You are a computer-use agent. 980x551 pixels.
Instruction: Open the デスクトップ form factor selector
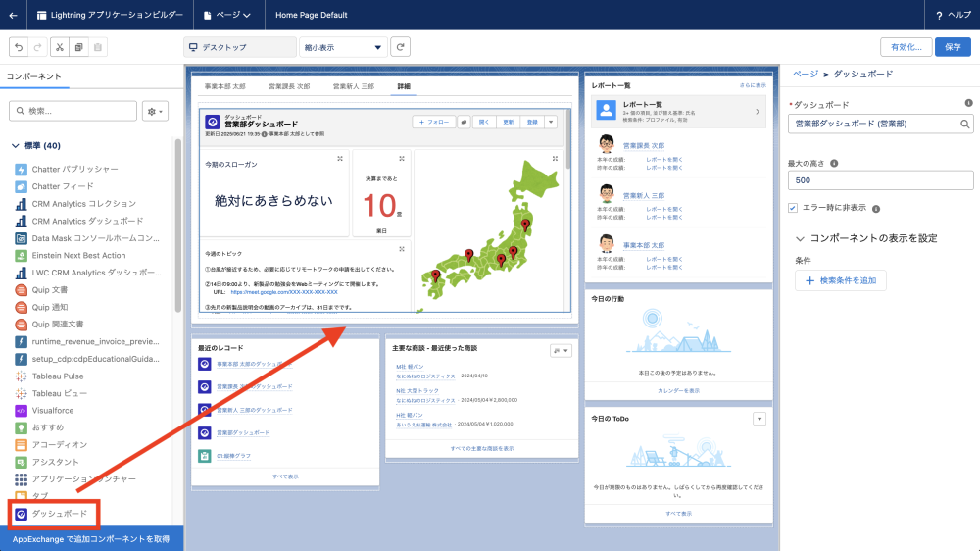pyautogui.click(x=240, y=47)
